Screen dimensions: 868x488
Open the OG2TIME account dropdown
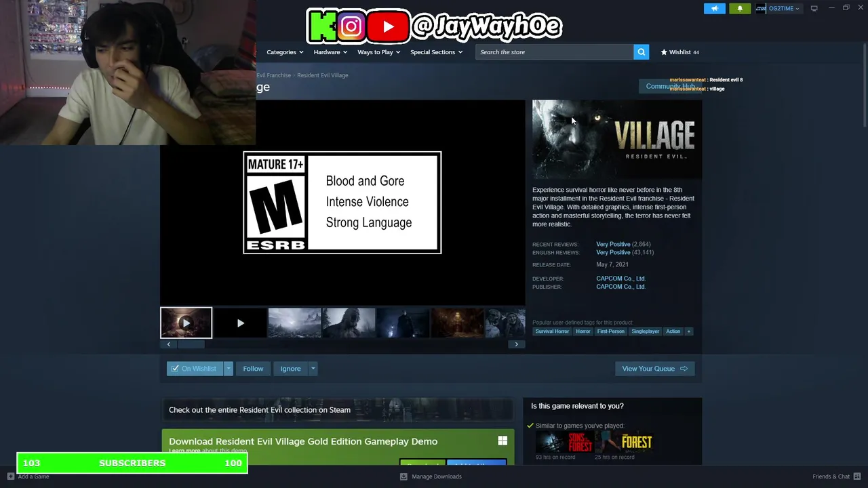784,8
